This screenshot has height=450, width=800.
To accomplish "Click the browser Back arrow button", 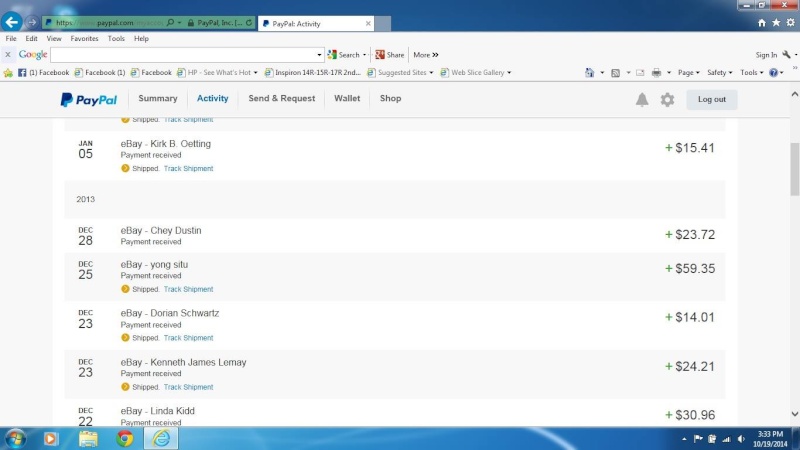I will pyautogui.click(x=11, y=22).
